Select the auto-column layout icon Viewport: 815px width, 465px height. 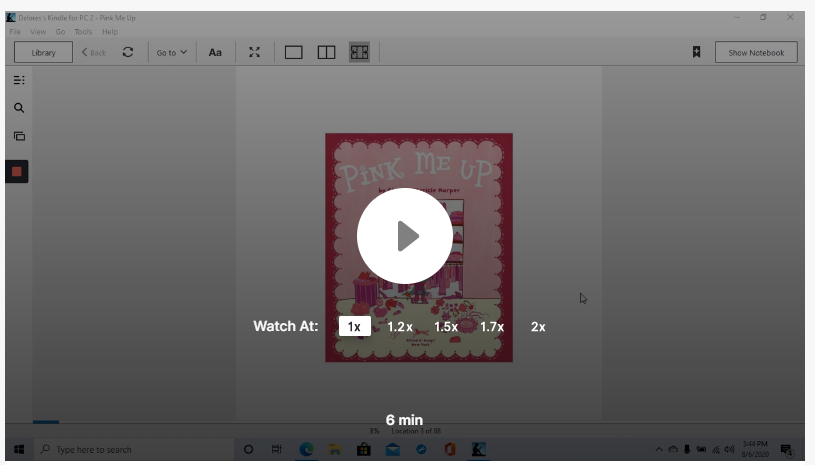tap(359, 52)
